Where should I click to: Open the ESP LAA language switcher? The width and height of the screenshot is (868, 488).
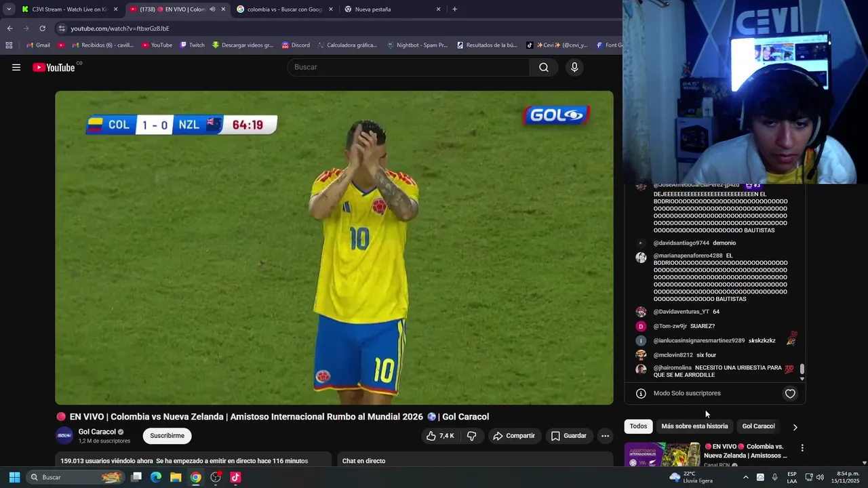(x=792, y=477)
